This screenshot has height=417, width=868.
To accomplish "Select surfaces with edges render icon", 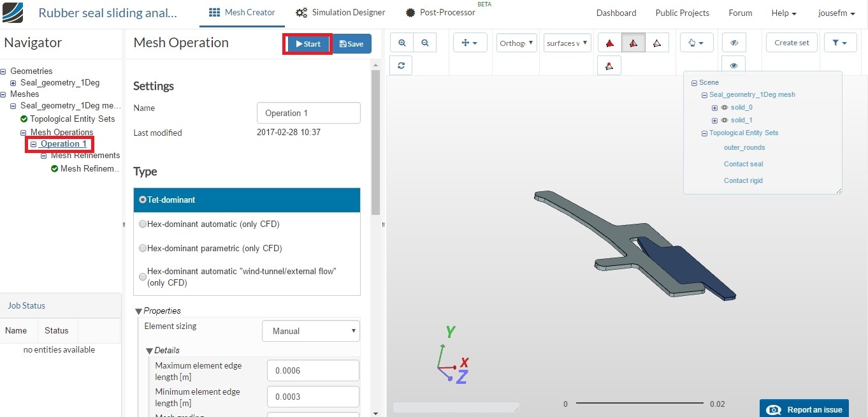I will 633,43.
